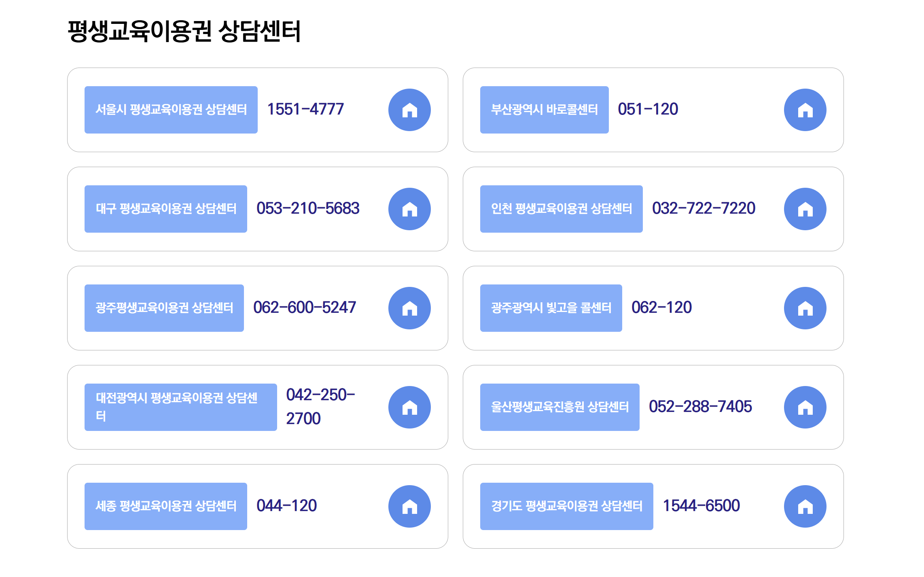924x577 pixels.
Task: Click phone number 051-120 for Busan center
Action: [648, 109]
